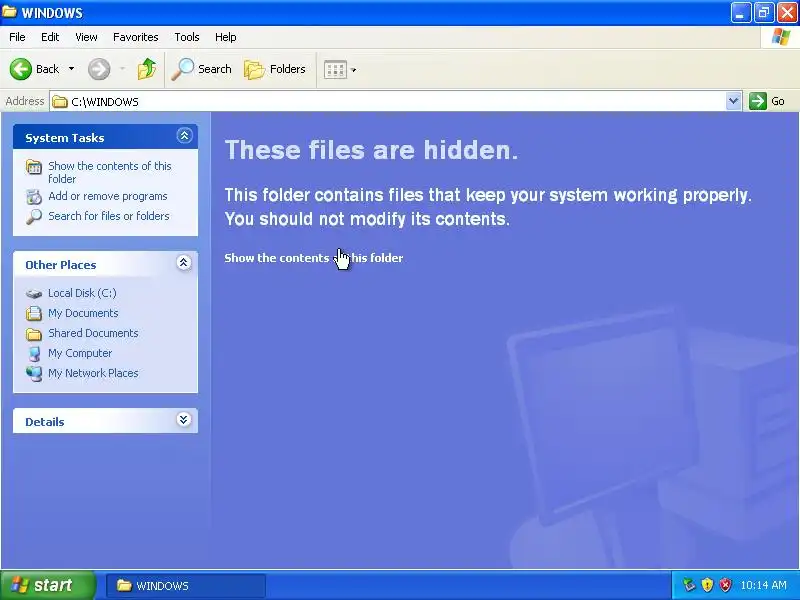Click 'Add or remove programs' link

pos(108,196)
